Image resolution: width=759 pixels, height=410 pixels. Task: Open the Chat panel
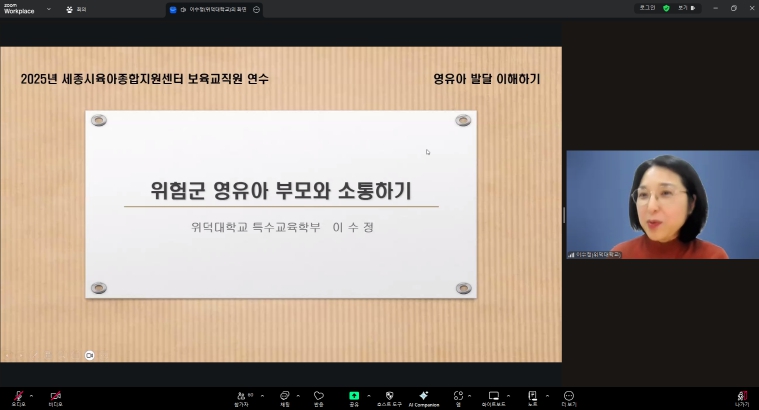(x=285, y=396)
